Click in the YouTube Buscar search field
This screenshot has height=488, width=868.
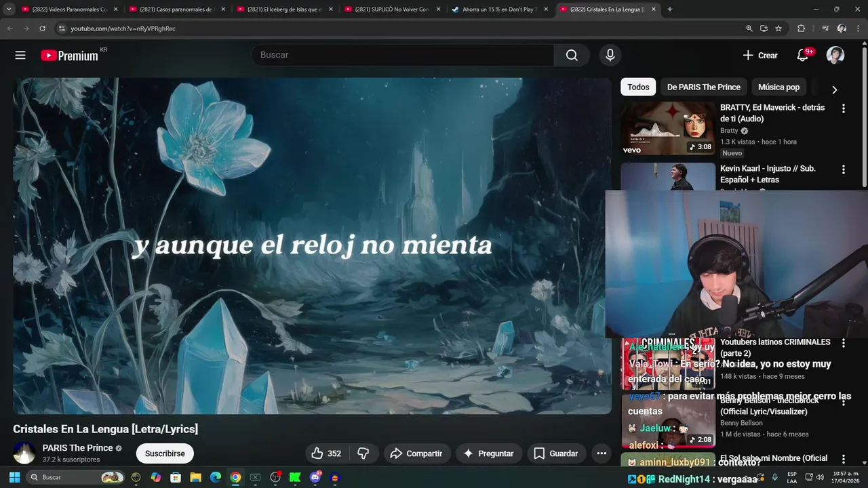pyautogui.click(x=403, y=55)
